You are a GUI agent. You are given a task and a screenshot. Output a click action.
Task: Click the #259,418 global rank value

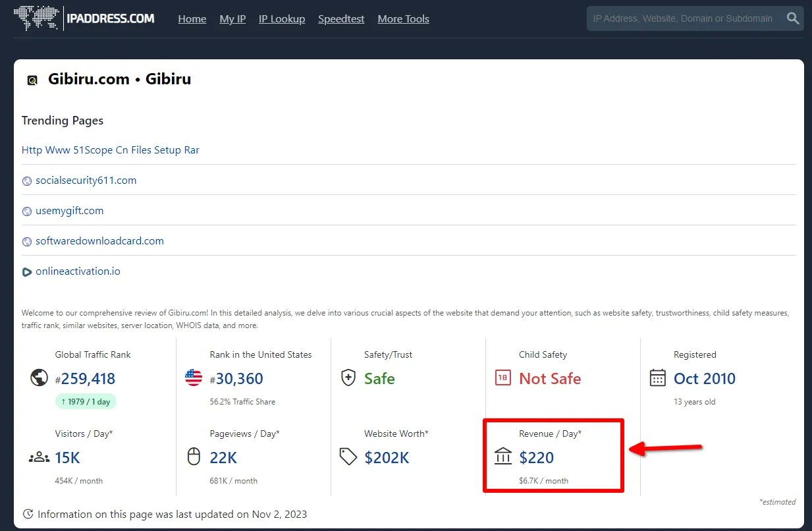[86, 379]
